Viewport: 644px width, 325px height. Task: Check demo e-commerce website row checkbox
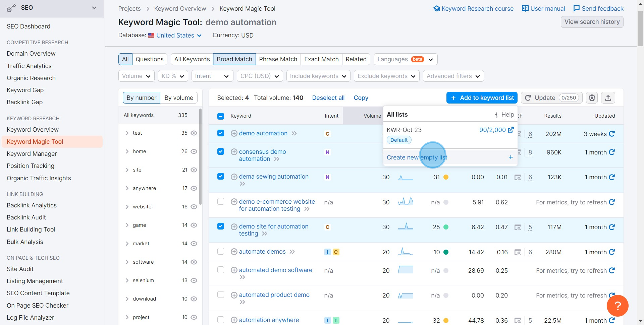[220, 201]
